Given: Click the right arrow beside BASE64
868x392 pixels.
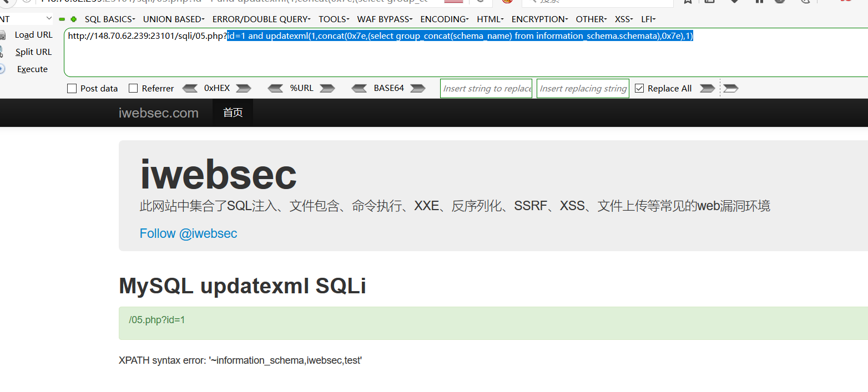Looking at the screenshot, I should pos(418,88).
